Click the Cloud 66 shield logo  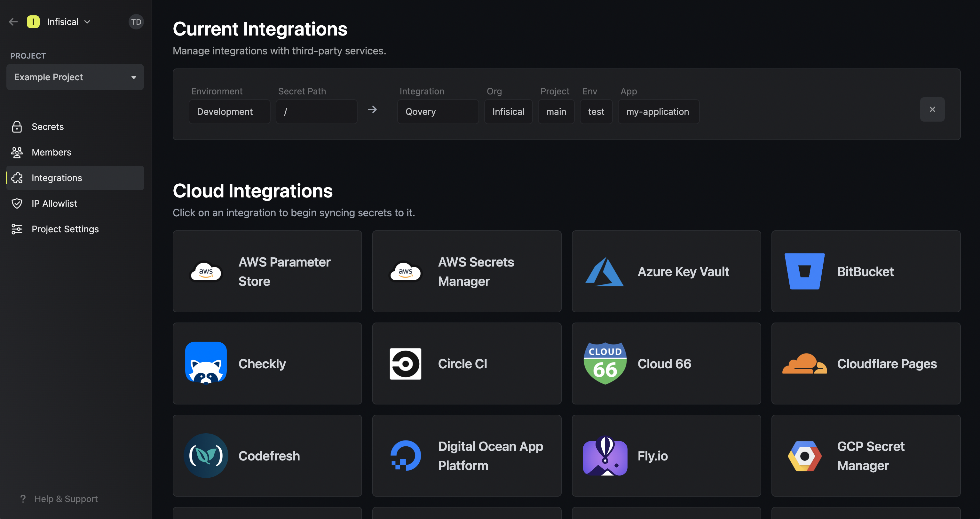click(x=605, y=363)
